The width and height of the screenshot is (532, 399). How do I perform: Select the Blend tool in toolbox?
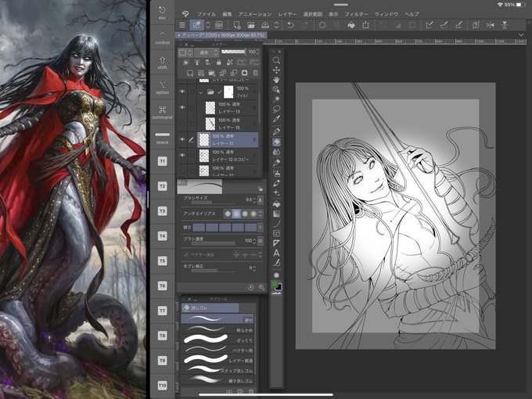[276, 152]
